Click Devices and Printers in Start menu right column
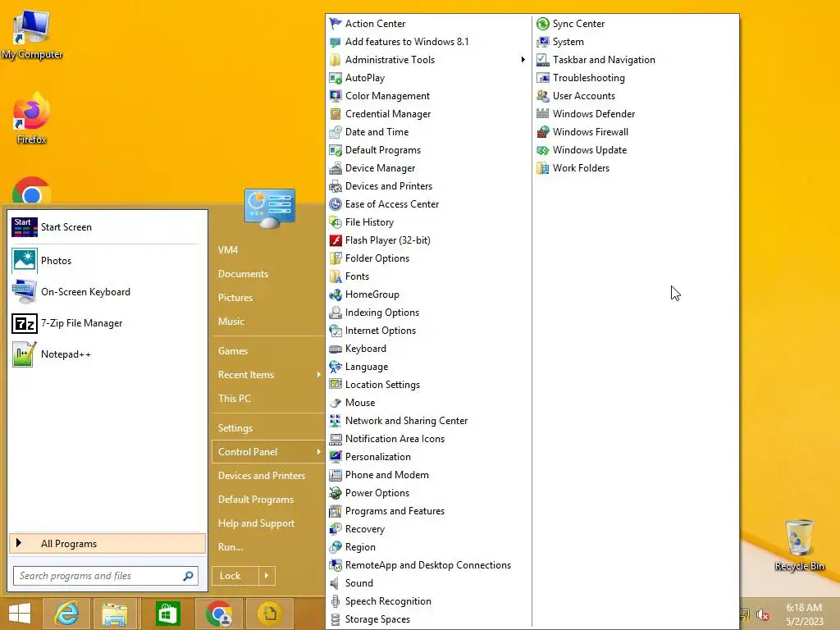 [x=262, y=476]
